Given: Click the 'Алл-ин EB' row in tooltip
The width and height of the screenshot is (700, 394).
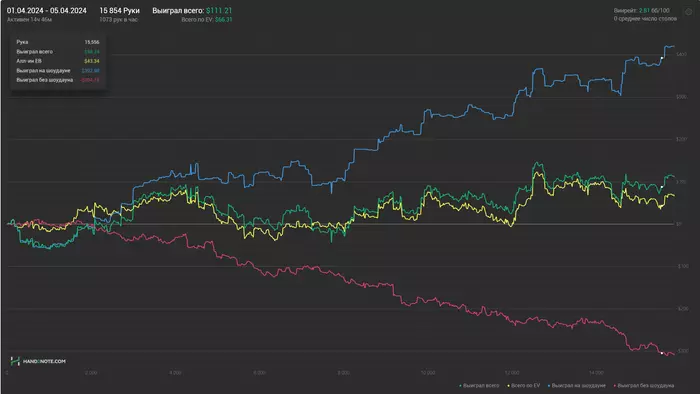Looking at the screenshot, I should point(58,61).
